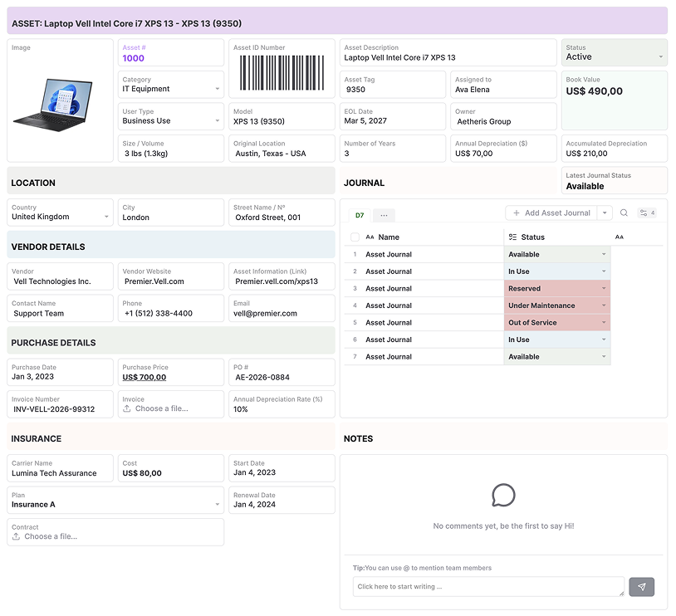This screenshot has width=676, height=616.
Task: Open the Category dropdown IT Equipment
Action: coord(171,85)
